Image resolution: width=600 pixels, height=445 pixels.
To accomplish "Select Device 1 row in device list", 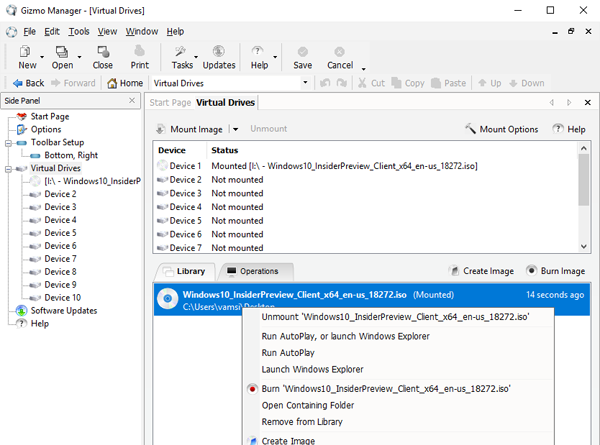I will click(365, 166).
